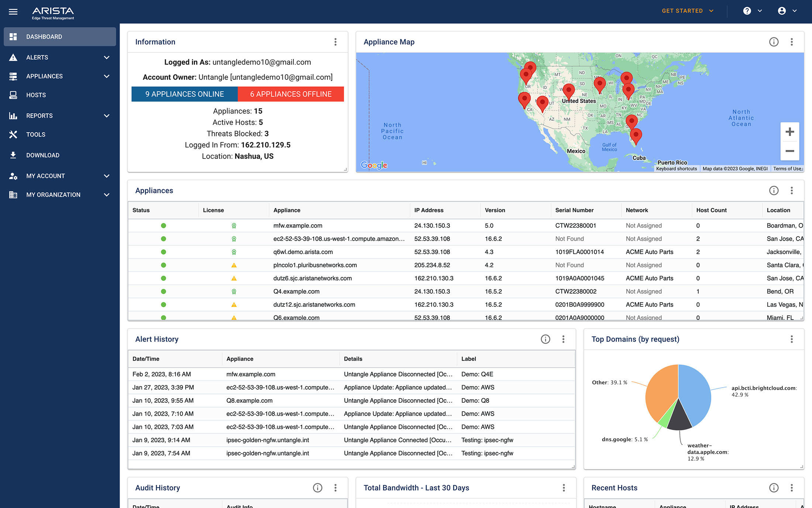Image resolution: width=812 pixels, height=508 pixels.
Task: Click the 9 Appliances Online button
Action: (185, 94)
